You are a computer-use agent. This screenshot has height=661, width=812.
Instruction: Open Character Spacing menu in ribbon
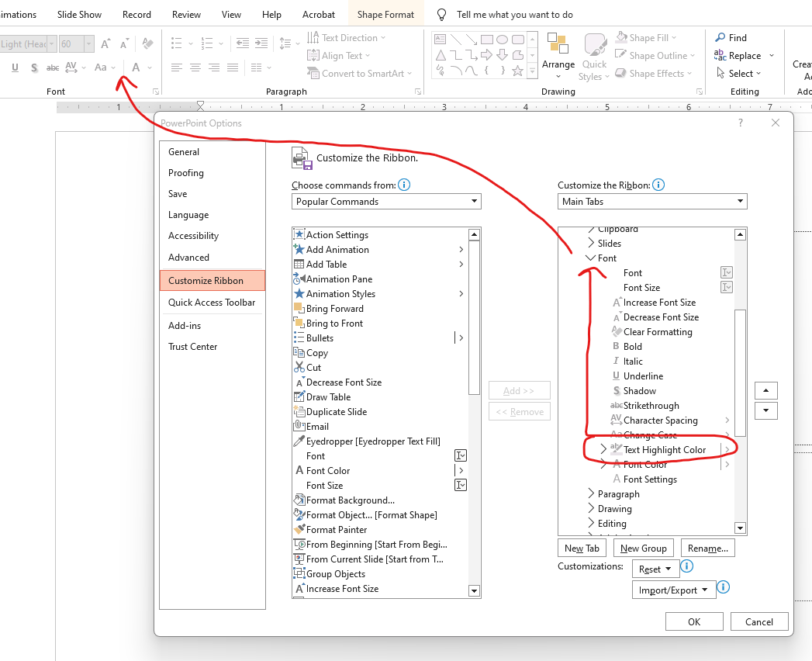[x=75, y=67]
